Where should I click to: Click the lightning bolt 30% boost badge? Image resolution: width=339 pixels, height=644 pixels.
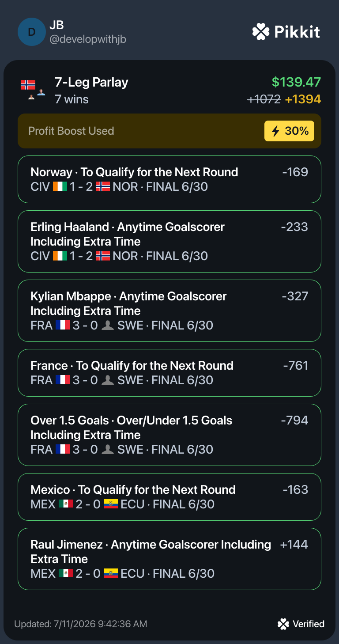(289, 131)
